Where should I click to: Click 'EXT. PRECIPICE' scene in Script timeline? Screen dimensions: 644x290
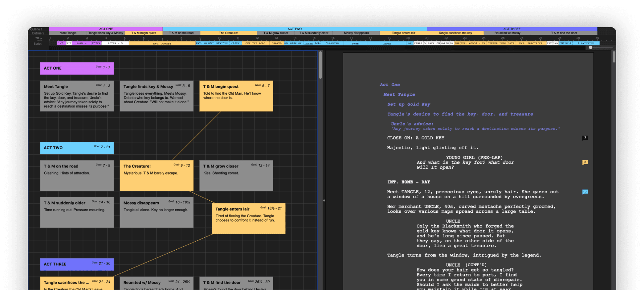coord(530,43)
